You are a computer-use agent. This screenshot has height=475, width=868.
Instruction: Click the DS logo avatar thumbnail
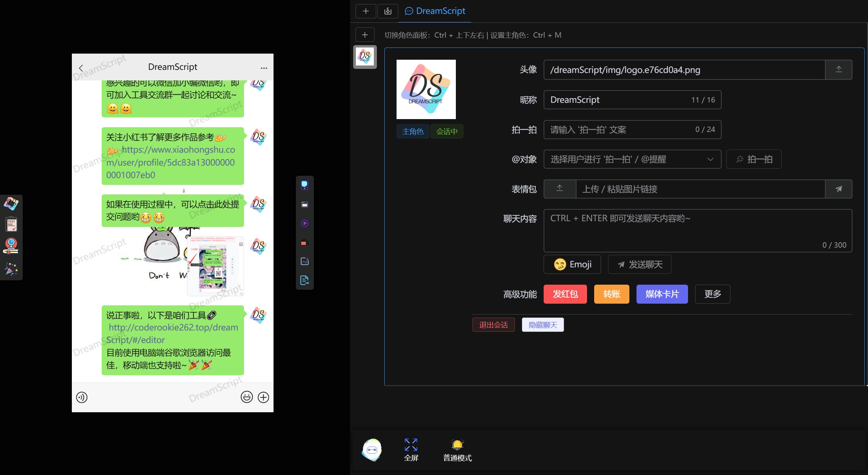click(x=365, y=57)
